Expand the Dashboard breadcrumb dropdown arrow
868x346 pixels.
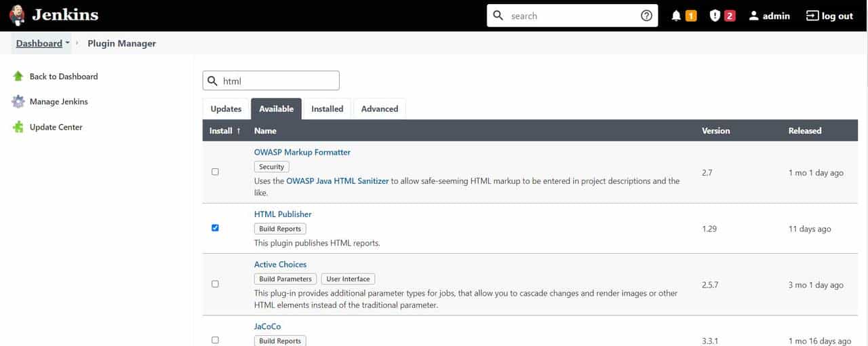(68, 43)
